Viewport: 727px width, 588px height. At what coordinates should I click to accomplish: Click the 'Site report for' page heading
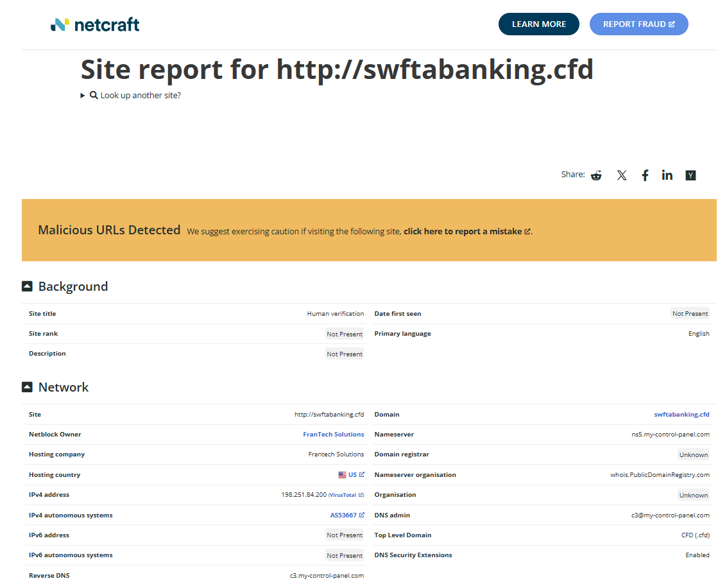tap(337, 69)
